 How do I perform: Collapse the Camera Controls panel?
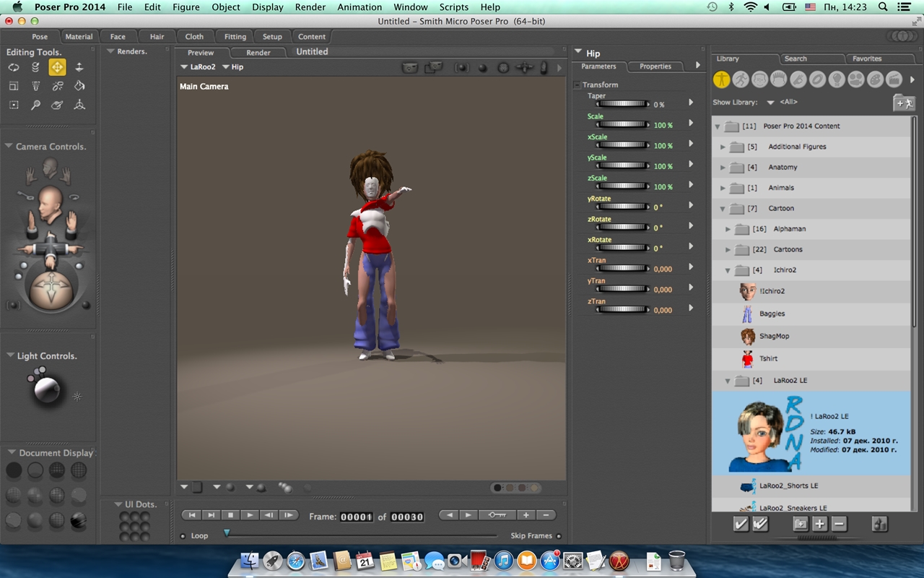[x=9, y=146]
